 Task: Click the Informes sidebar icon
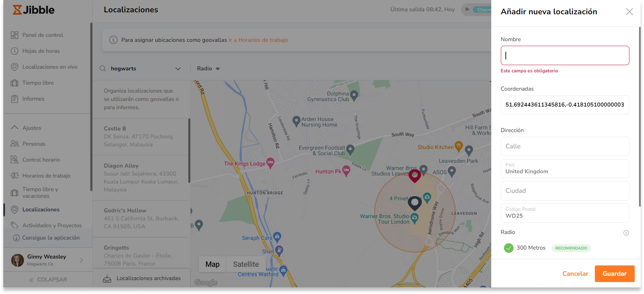tap(14, 99)
